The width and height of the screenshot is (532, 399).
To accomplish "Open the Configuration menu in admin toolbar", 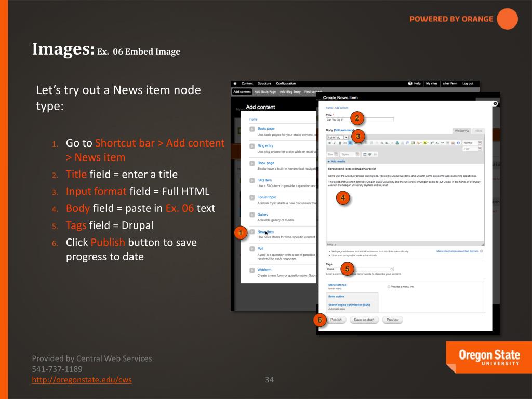I will point(286,83).
